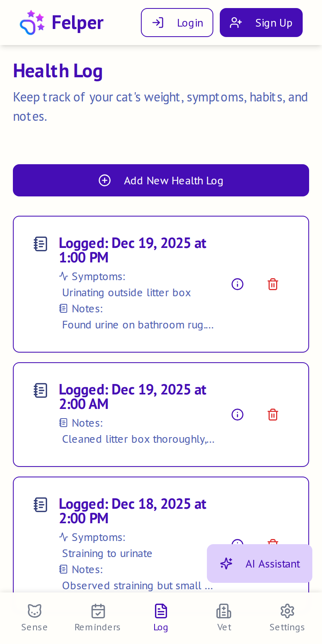This screenshot has height=644, width=322.
Task: Delete the Dec 19 1:00 PM log
Action: [x=273, y=284]
